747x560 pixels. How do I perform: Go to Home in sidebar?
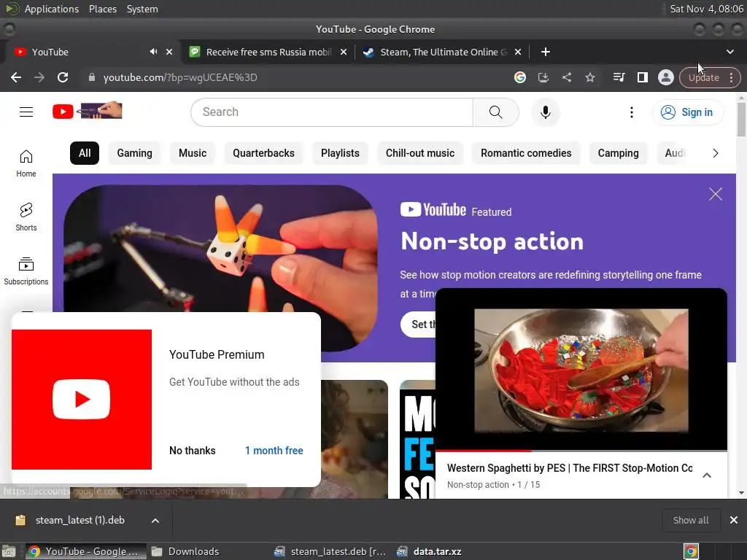pyautogui.click(x=26, y=163)
